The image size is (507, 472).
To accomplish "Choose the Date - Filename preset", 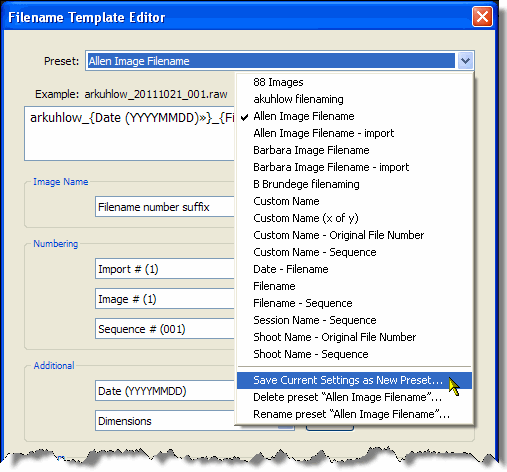I will 354,269.
